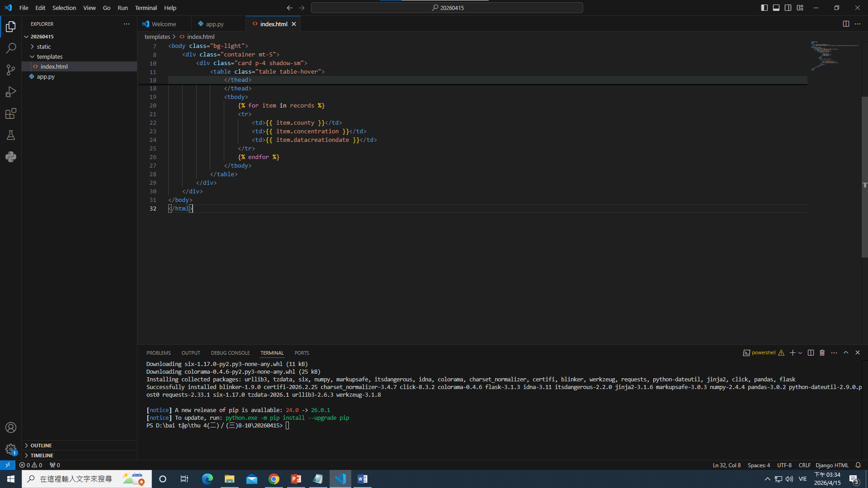This screenshot has width=868, height=488.
Task: Expand the OUTLINE section
Action: [41, 446]
